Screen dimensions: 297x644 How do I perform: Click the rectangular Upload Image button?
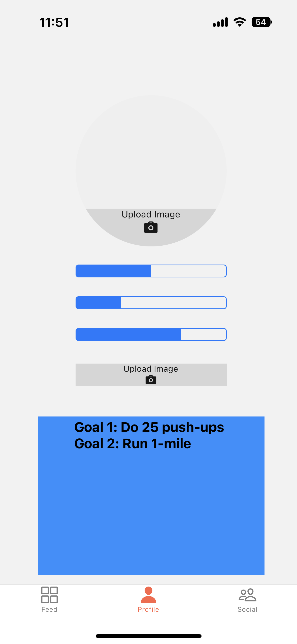[151, 375]
